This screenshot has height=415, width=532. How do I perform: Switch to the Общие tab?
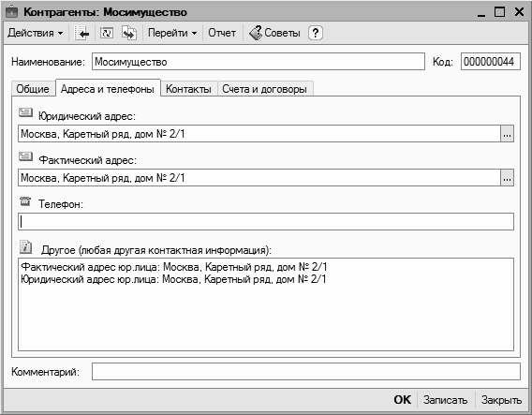tap(33, 89)
